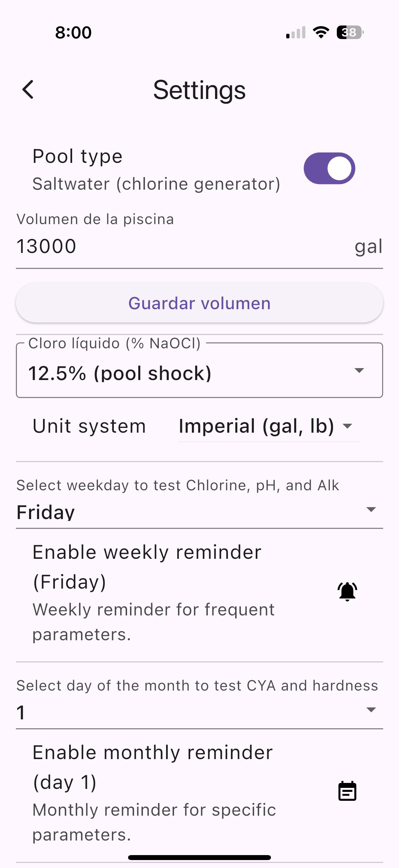Click the Guardar volumen button
The width and height of the screenshot is (399, 868).
tap(199, 303)
